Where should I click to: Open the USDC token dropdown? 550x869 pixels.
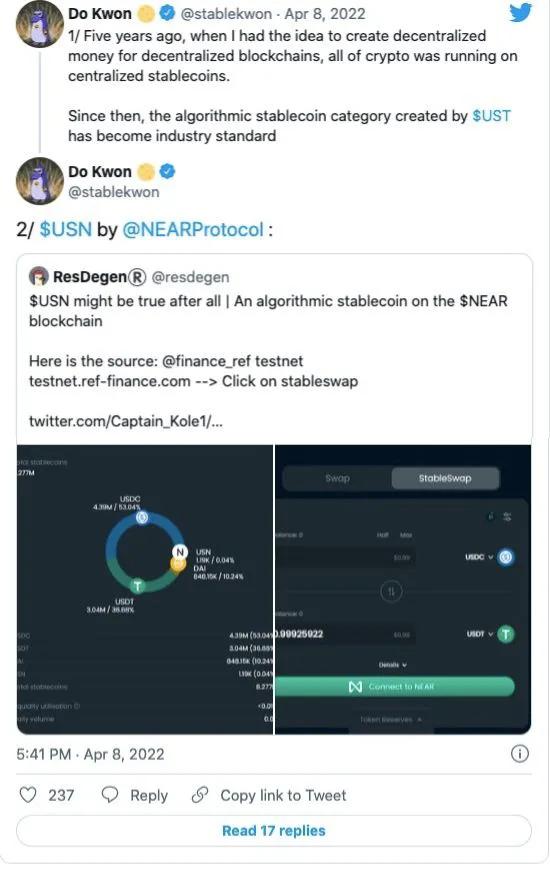click(479, 556)
